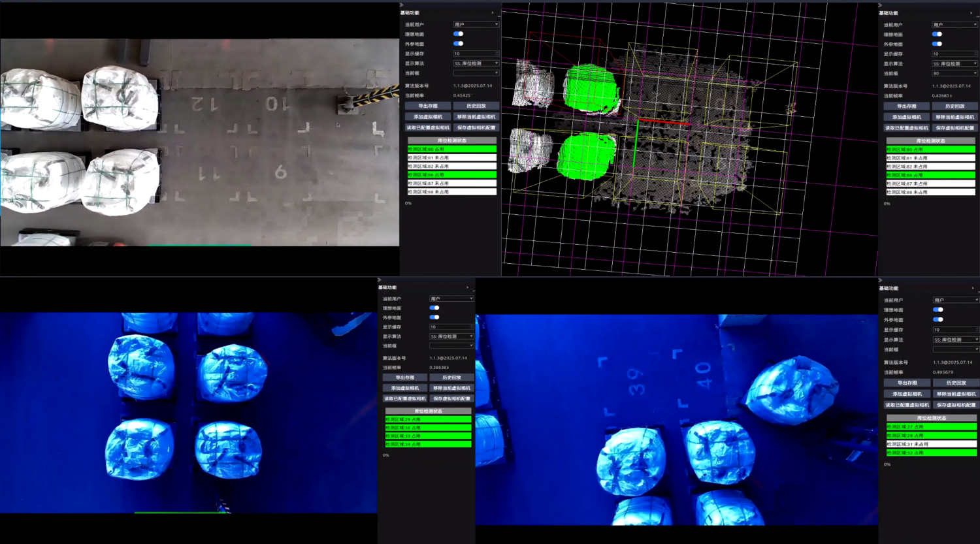The height and width of the screenshot is (544, 980).
Task: Click 导出存图 button in the region 29 panel
Action: coord(405,377)
